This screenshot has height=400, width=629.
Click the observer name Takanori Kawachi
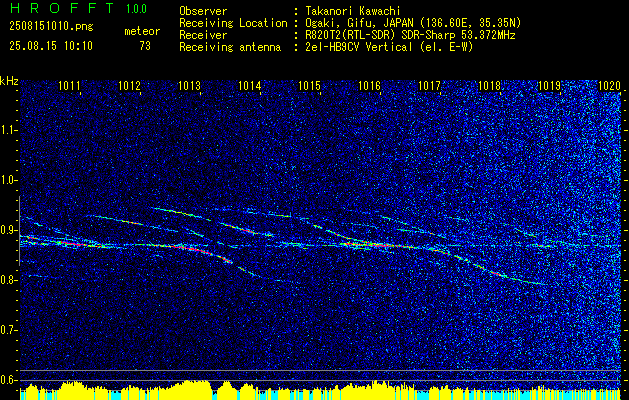pyautogui.click(x=353, y=11)
